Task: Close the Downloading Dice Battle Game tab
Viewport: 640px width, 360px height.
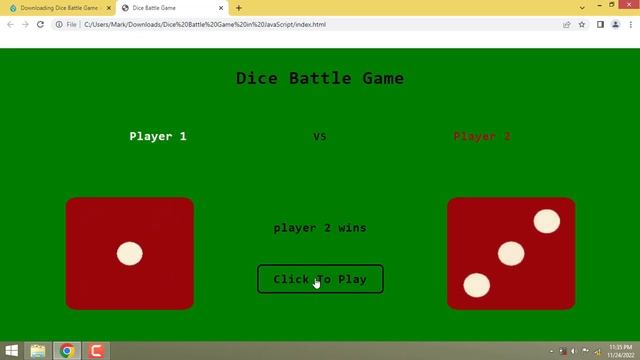Action: (x=109, y=8)
